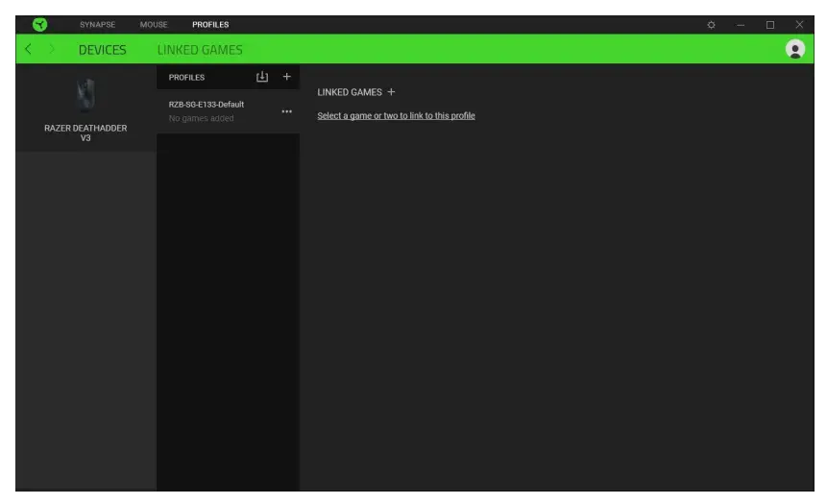Open the Linked Games subtab
This screenshot has height=504, width=827.
point(200,50)
